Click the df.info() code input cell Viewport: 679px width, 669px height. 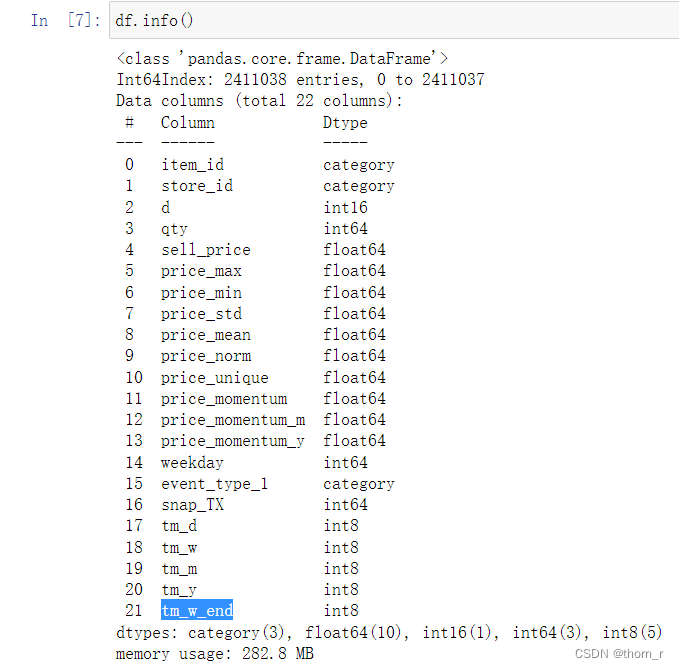click(394, 20)
